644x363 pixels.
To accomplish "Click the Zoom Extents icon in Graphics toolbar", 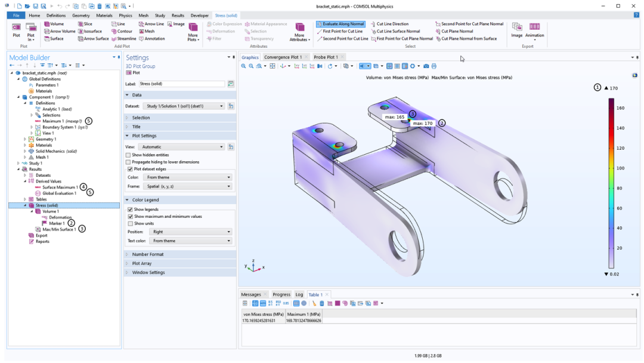I will tap(273, 66).
